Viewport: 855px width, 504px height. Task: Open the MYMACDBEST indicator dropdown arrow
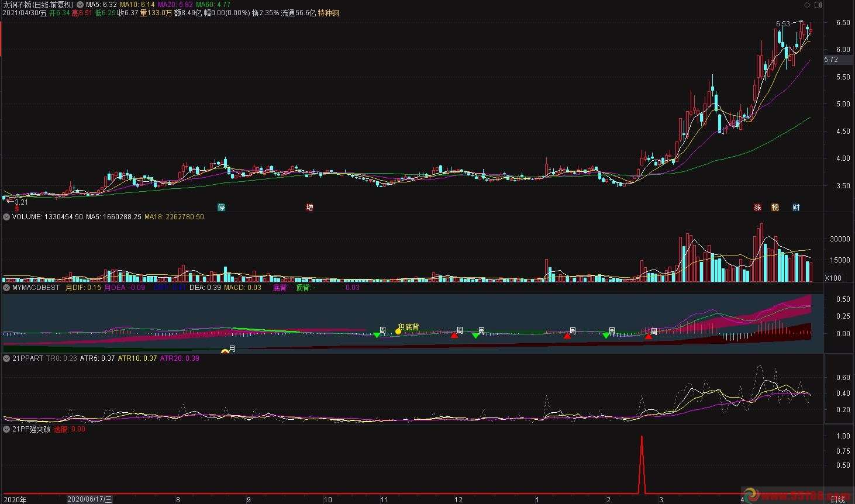[x=6, y=288]
